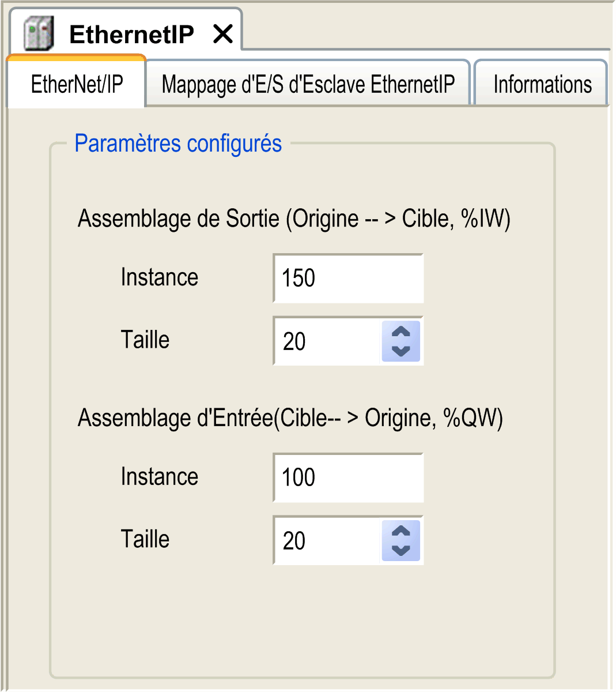Switch to the EtherNet/IP tab
Viewport: 616px width, 692px height.
77,85
